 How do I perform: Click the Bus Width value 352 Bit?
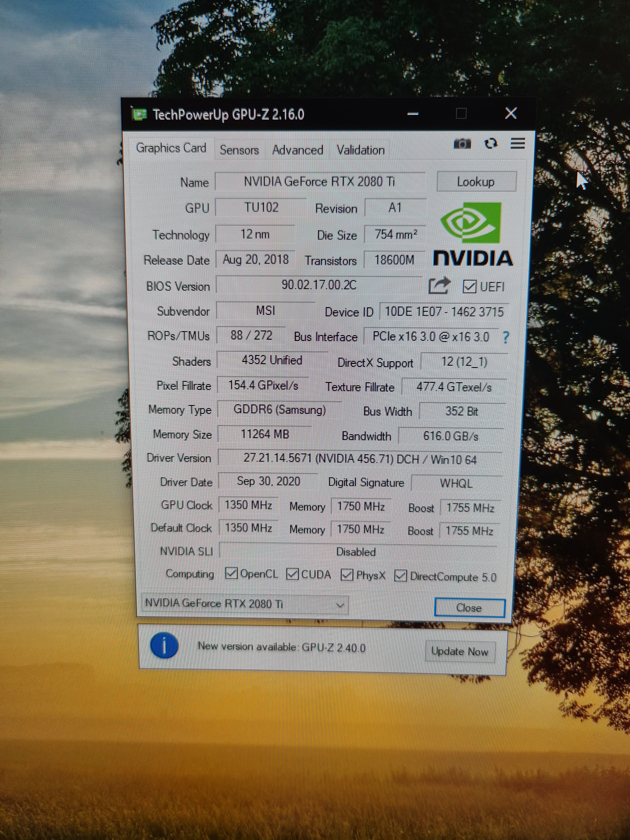pos(462,411)
